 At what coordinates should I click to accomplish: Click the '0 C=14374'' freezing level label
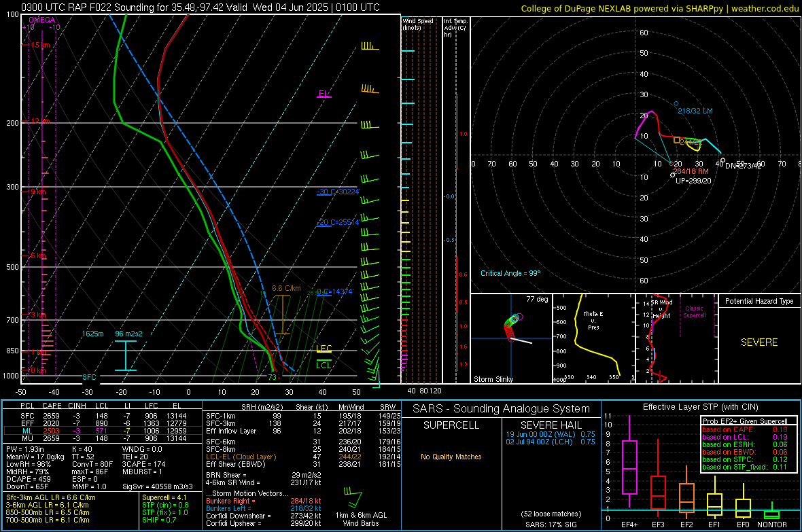(335, 291)
